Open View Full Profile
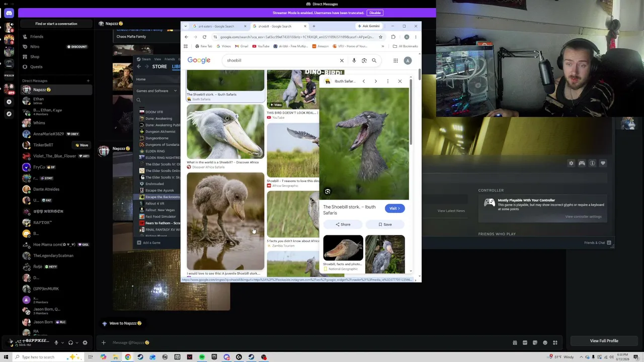Viewport: 644px width, 362px height. pyautogui.click(x=604, y=341)
